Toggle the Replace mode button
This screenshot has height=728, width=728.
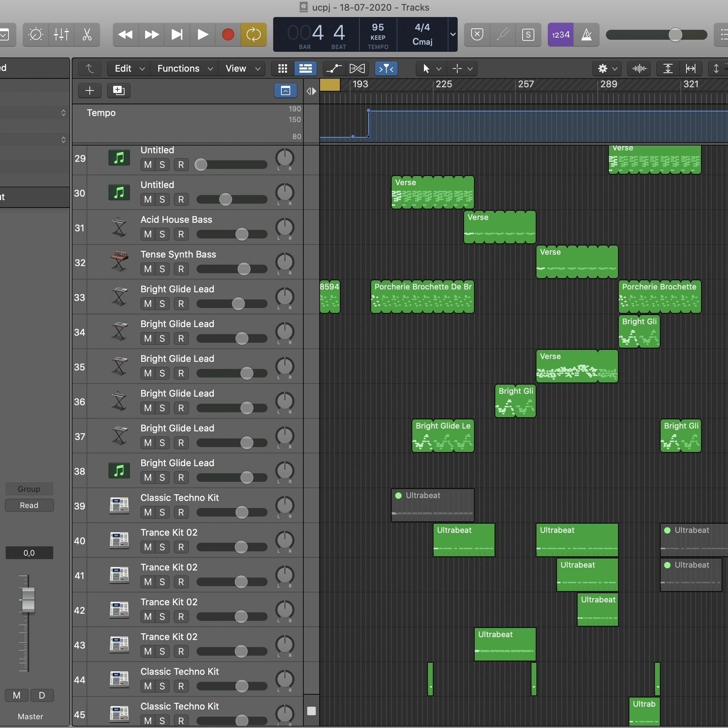point(477,35)
